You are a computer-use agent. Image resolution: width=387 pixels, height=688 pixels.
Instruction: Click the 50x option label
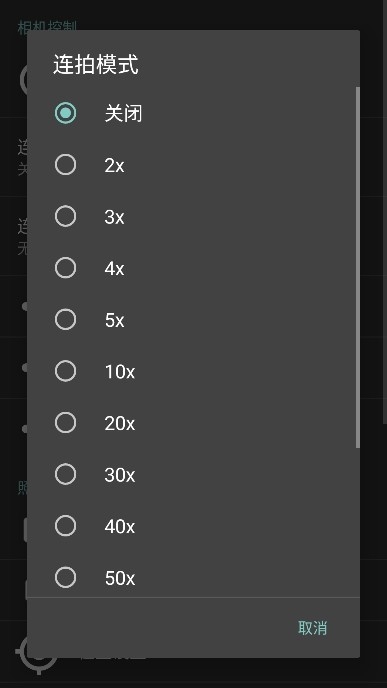[120, 578]
